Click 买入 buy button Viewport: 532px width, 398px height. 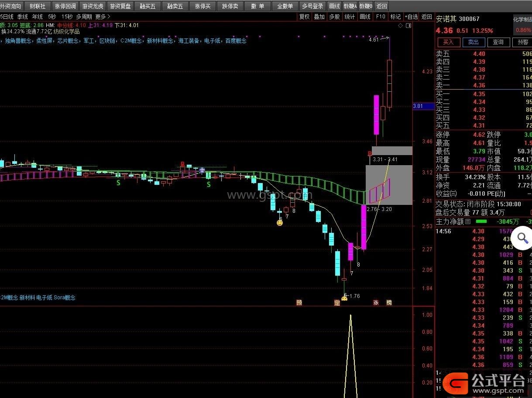pos(449,42)
